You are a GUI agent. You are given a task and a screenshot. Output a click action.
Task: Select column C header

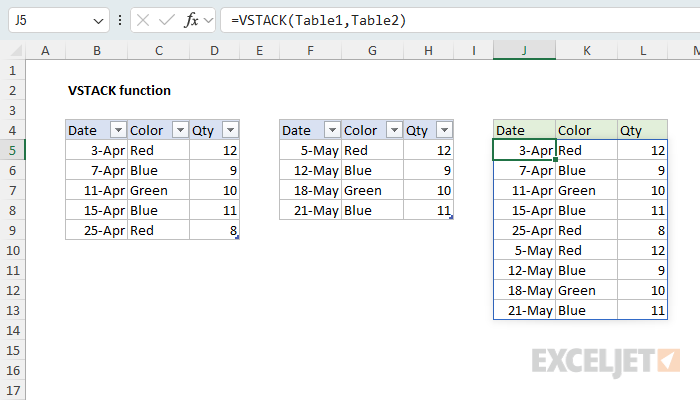(158, 50)
